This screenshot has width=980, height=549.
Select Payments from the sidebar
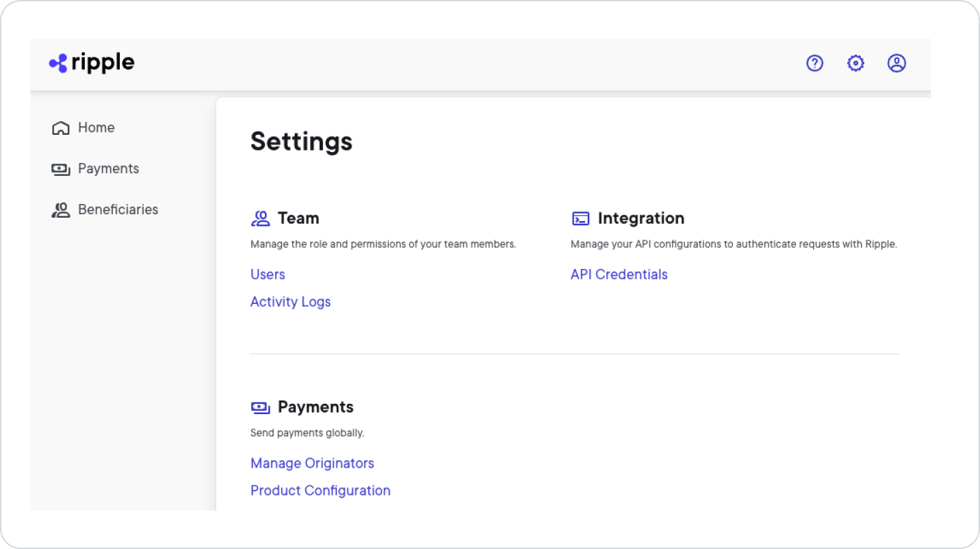108,168
